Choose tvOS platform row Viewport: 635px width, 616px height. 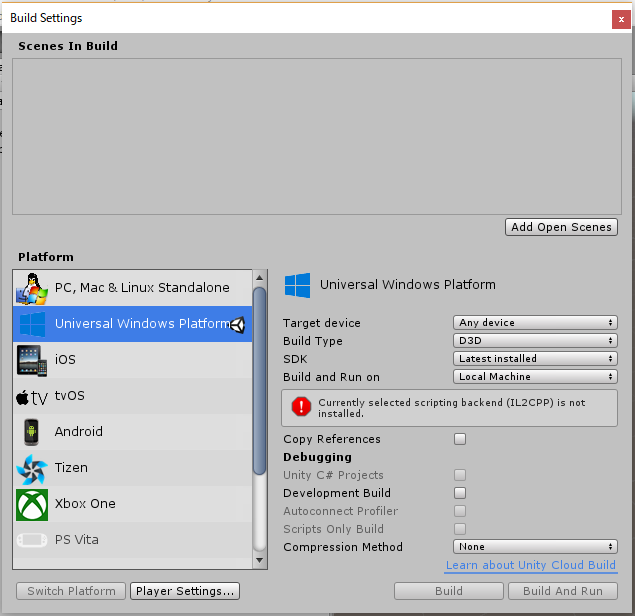tap(132, 396)
